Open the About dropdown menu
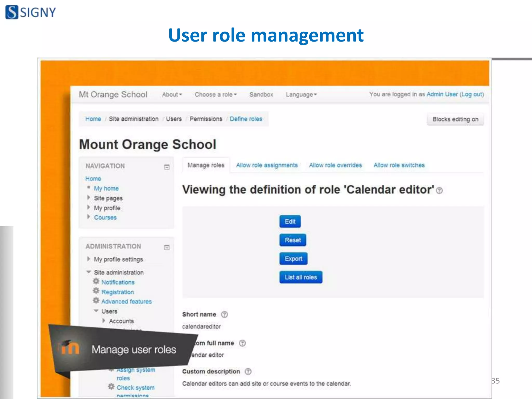Screen dimensions: 532x399 [172, 95]
